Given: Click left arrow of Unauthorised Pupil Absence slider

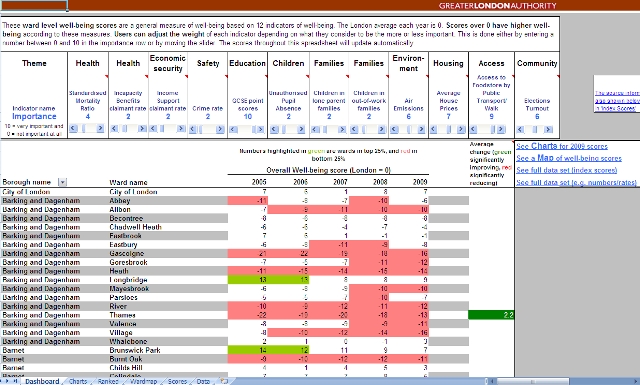Looking at the screenshot, I should 274,129.
